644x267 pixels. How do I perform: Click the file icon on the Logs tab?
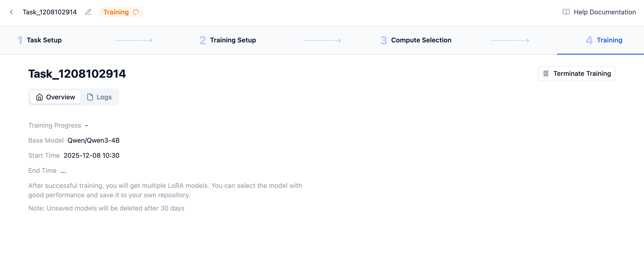[x=90, y=97]
